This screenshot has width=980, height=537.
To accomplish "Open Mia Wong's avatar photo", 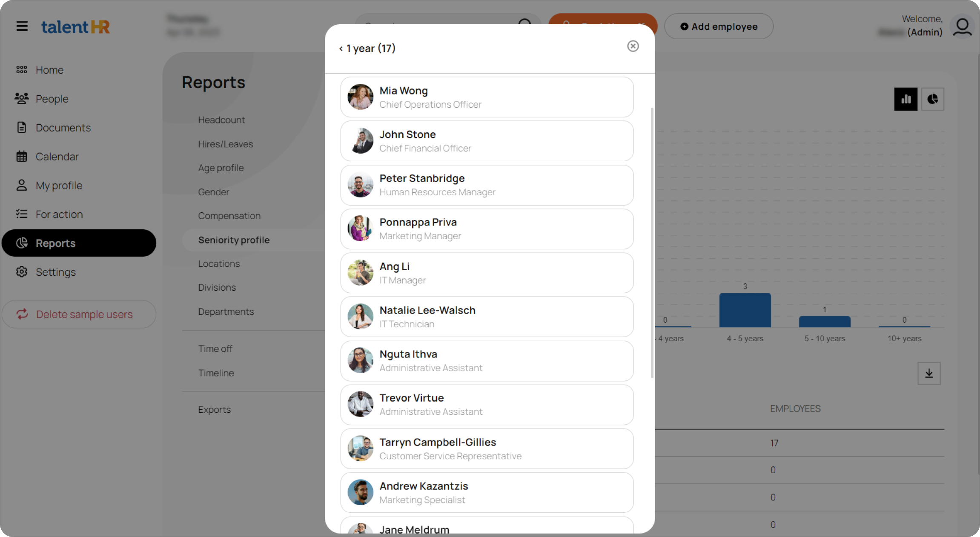I will click(361, 97).
